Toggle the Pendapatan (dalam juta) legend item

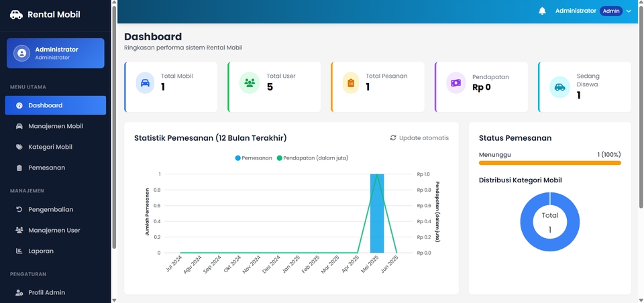point(312,158)
